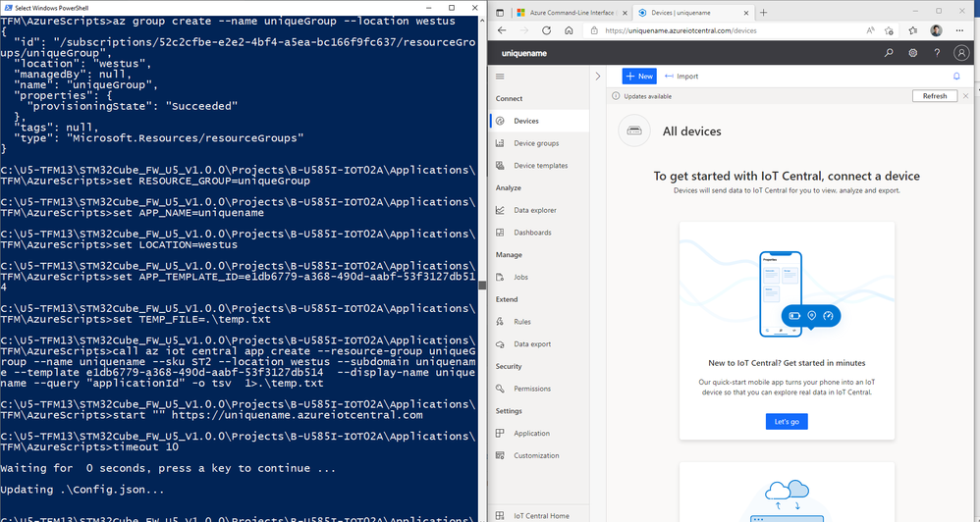980x522 pixels.
Task: Dismiss the Updates available banner
Action: (965, 96)
